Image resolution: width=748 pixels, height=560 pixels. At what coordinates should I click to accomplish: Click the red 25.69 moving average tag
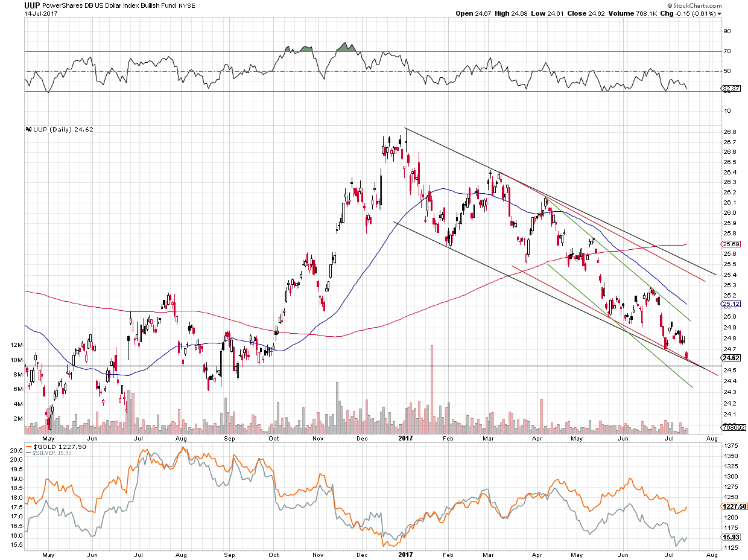click(731, 244)
